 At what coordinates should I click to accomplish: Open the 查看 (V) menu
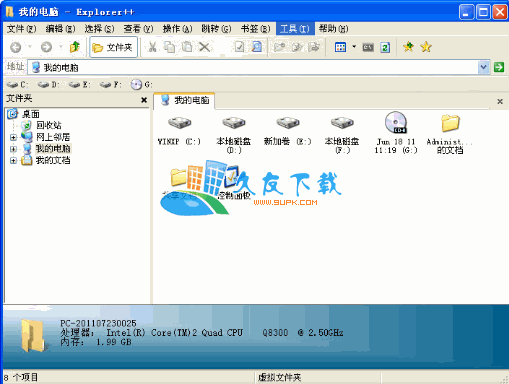138,29
